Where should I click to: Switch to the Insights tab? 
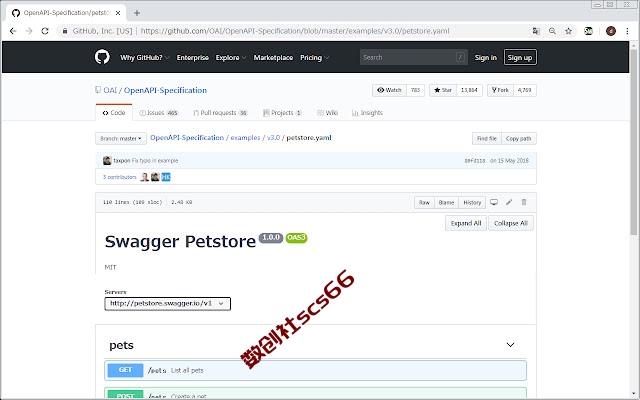[367, 113]
